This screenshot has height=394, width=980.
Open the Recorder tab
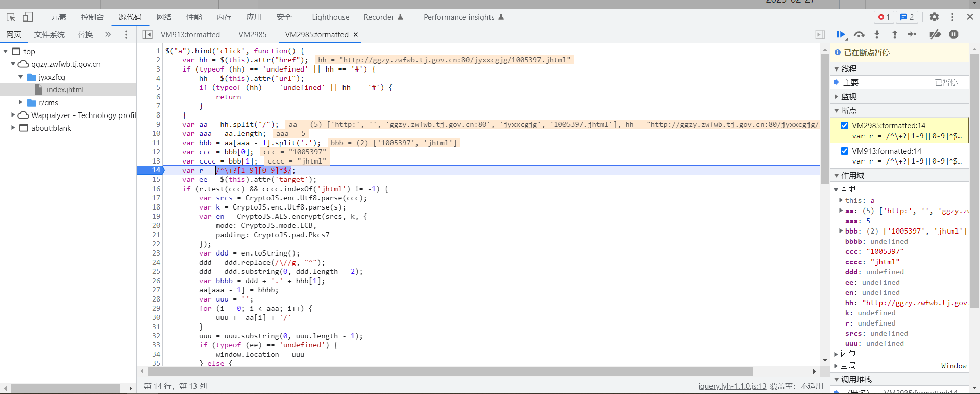point(383,17)
